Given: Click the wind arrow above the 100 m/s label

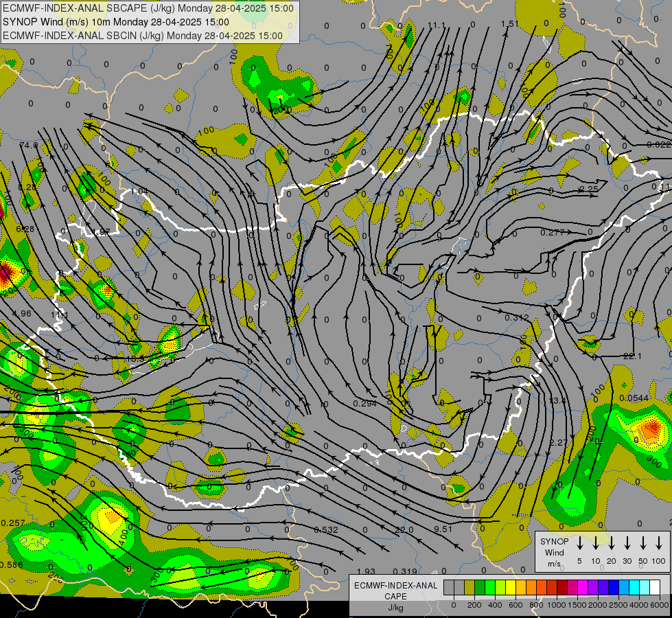Looking at the screenshot, I should pos(659,543).
